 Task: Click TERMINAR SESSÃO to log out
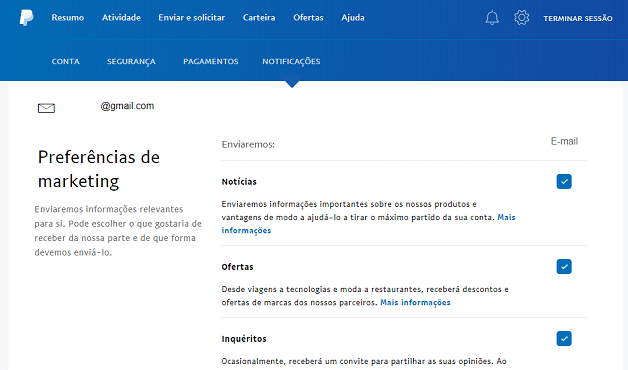(x=578, y=18)
